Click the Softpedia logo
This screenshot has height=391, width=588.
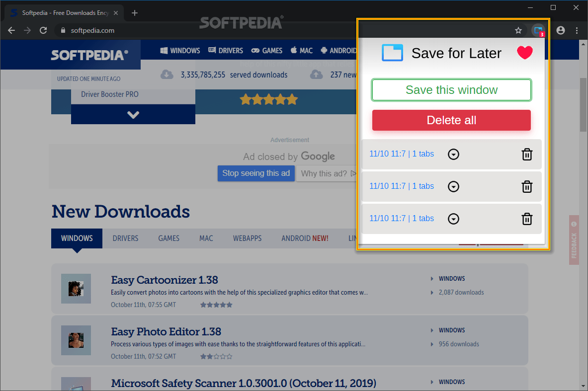[x=89, y=55]
